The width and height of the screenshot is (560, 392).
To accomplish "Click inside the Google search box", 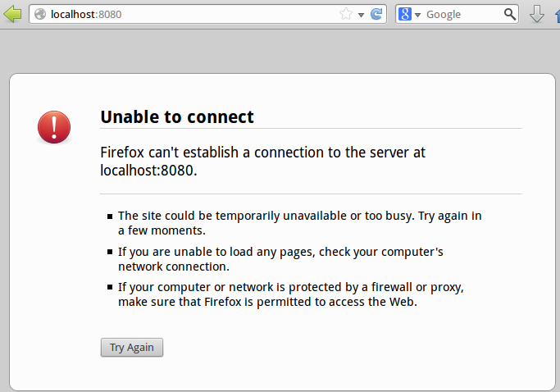I will (x=462, y=14).
